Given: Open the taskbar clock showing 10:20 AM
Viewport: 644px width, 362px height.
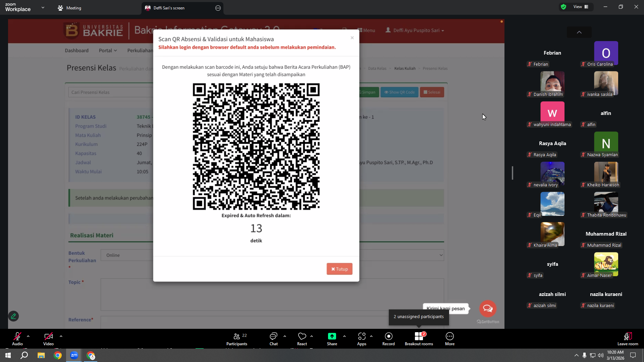Looking at the screenshot, I should 615,355.
